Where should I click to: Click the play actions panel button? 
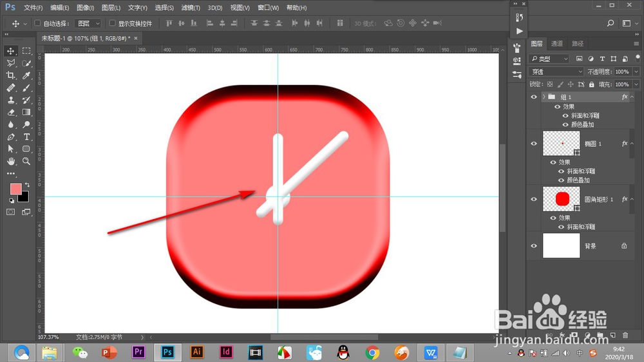[519, 31]
